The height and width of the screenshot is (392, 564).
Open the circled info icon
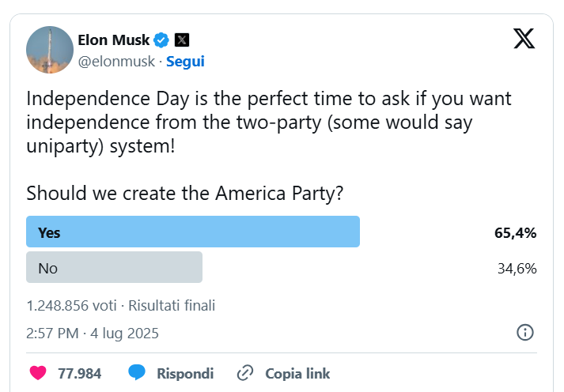click(x=524, y=333)
